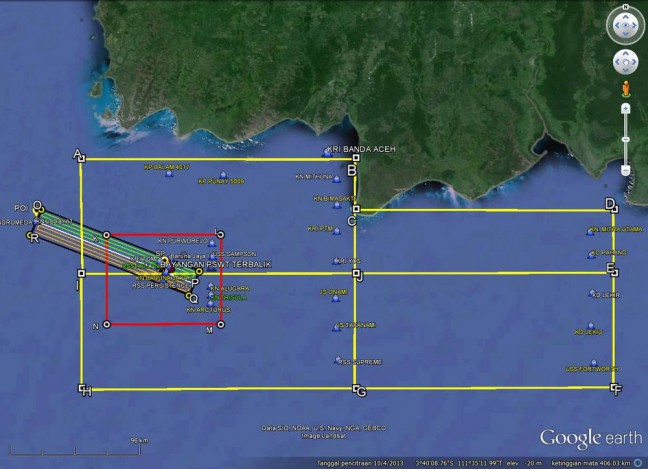The height and width of the screenshot is (469, 648).
Task: Click corner point N of the red rectangle
Action: click(107, 326)
